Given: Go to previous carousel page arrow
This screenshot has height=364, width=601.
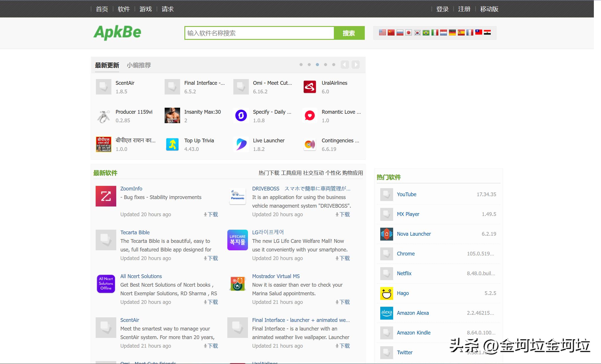Looking at the screenshot, I should (345, 65).
